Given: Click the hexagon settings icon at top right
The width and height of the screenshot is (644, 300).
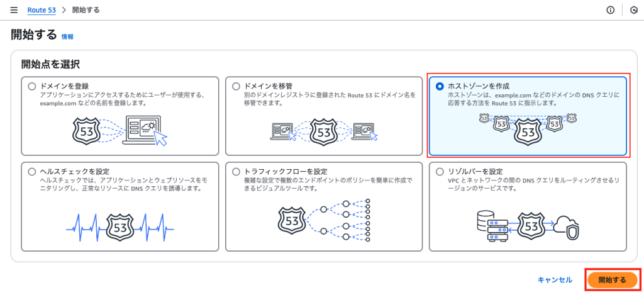Looking at the screenshot, I should click(633, 10).
